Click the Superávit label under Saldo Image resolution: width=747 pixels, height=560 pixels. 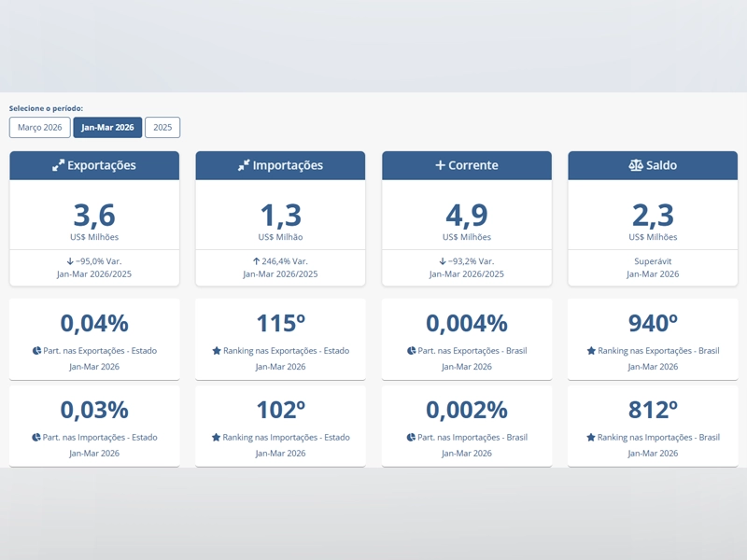pyautogui.click(x=653, y=261)
